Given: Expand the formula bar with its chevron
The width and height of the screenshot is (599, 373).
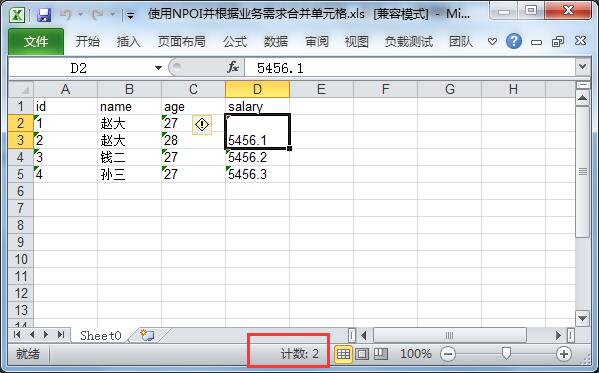Looking at the screenshot, I should coord(583,67).
